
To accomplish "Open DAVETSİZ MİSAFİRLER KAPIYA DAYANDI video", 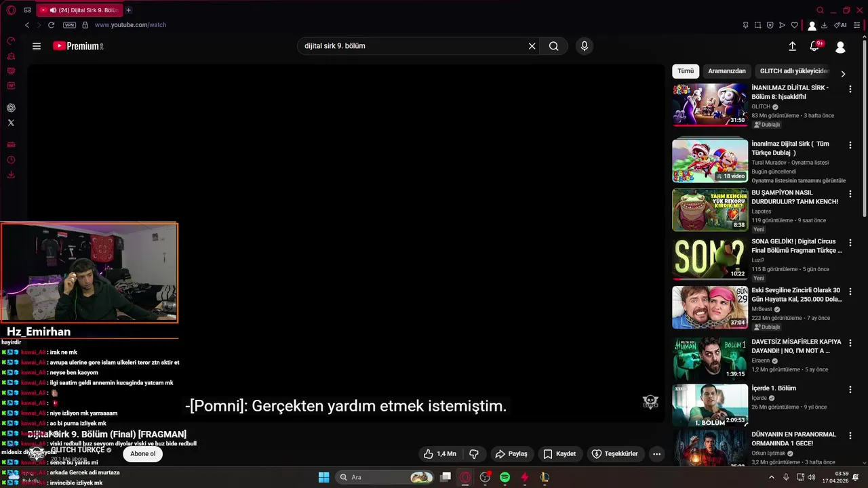I will point(710,359).
